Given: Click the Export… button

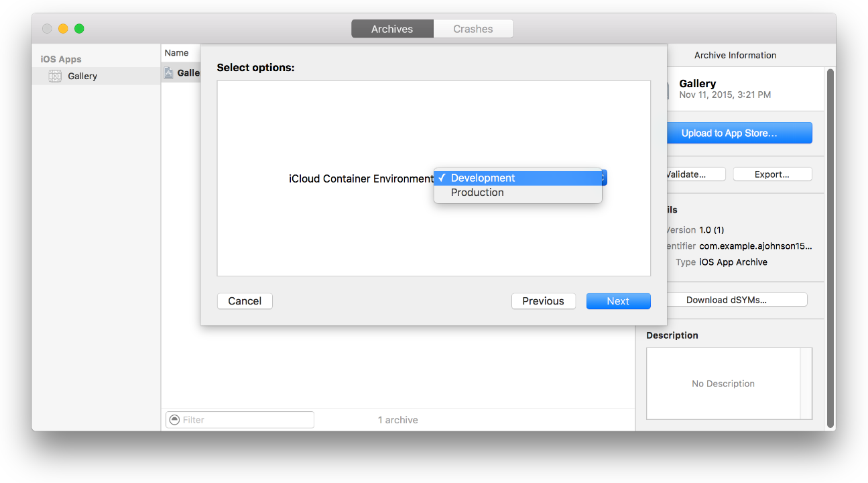Looking at the screenshot, I should point(772,174).
